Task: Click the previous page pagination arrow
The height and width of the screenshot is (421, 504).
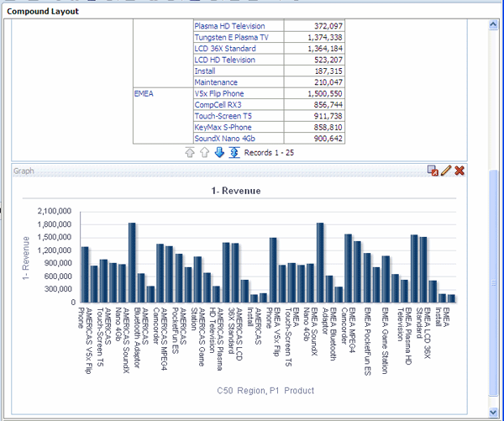Action: [204, 152]
